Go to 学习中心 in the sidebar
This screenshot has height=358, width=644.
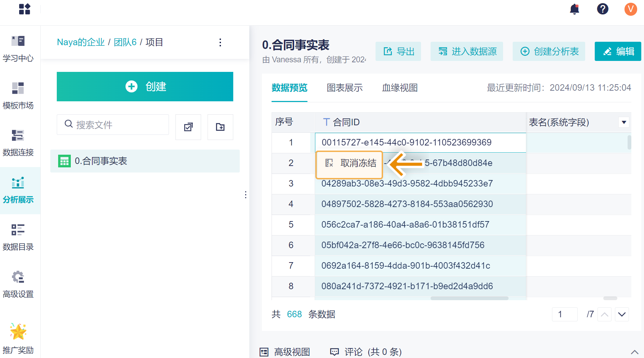18,49
